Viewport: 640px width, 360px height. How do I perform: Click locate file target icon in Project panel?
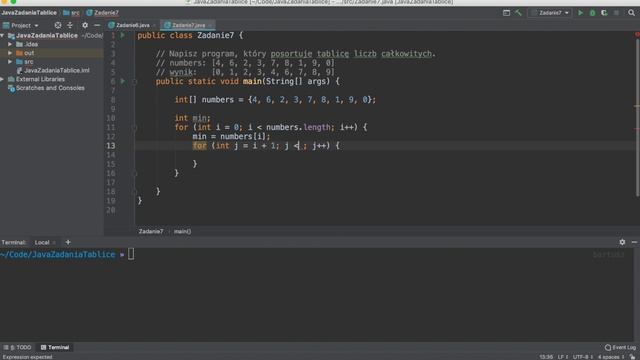click(58, 25)
